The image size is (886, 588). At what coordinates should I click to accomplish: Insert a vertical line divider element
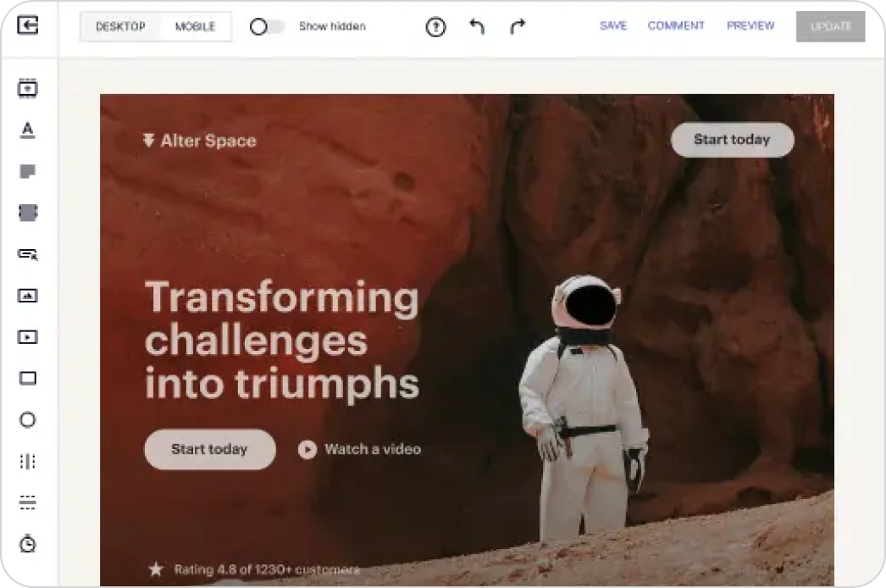[28, 462]
